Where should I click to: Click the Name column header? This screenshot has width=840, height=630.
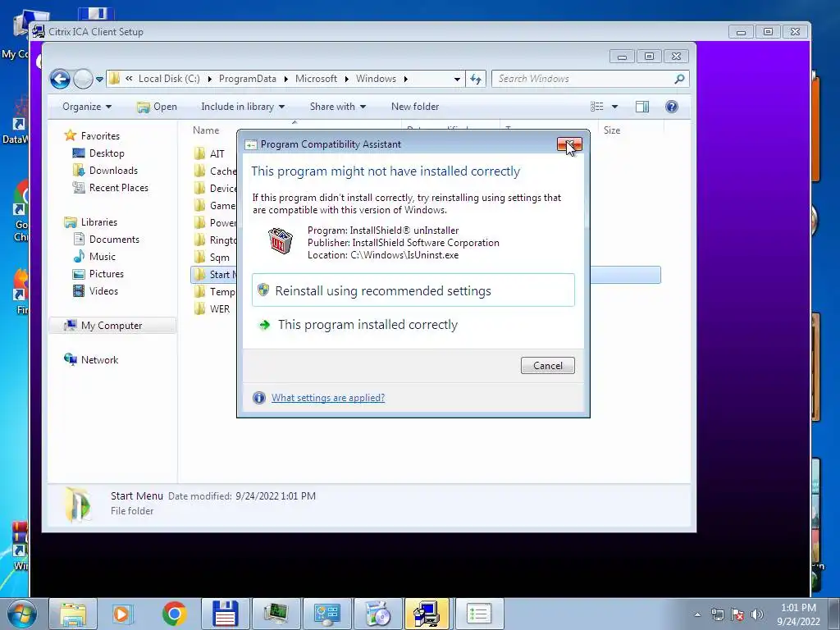click(206, 130)
